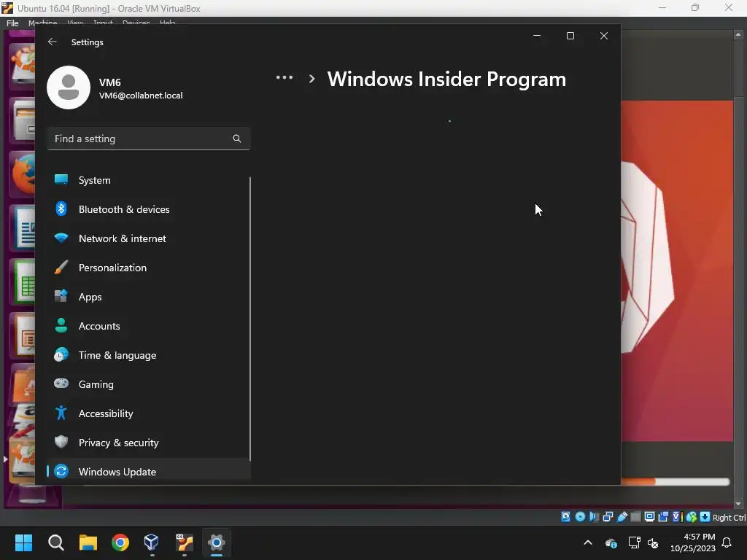Click the muted volume tray icon
The image size is (747, 560).
[653, 542]
